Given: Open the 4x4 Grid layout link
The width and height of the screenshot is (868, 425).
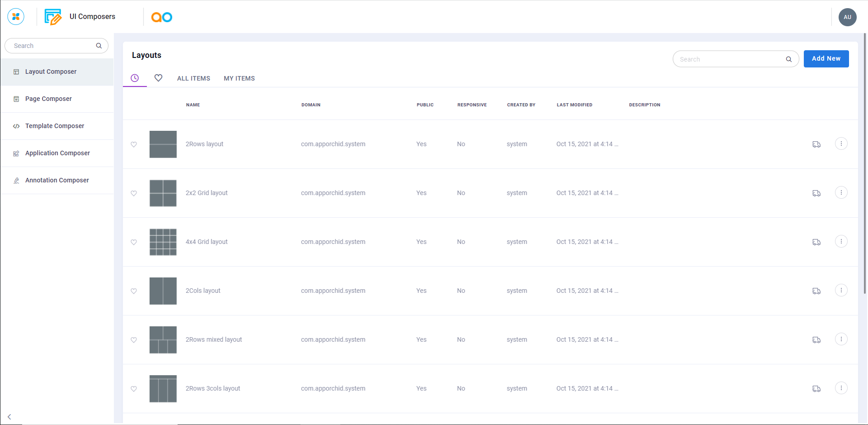Looking at the screenshot, I should [x=207, y=242].
